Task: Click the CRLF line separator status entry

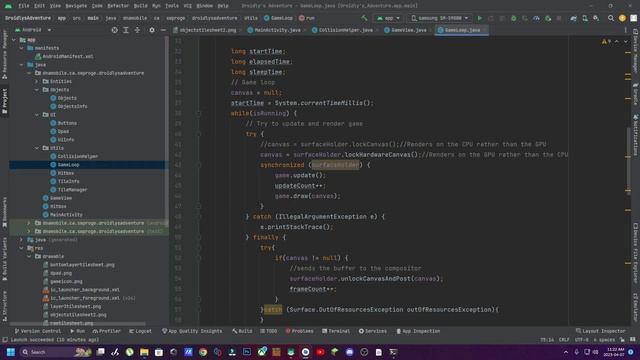Action: click(564, 340)
